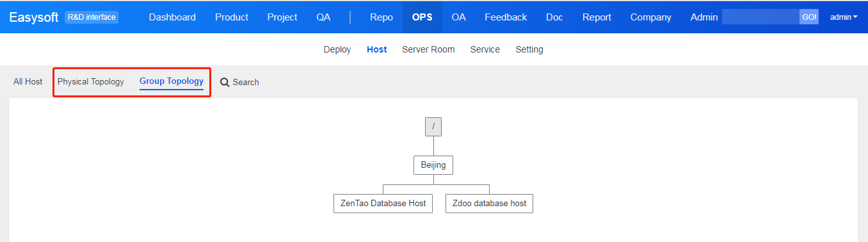Select the Group Topology tab

pos(172,81)
